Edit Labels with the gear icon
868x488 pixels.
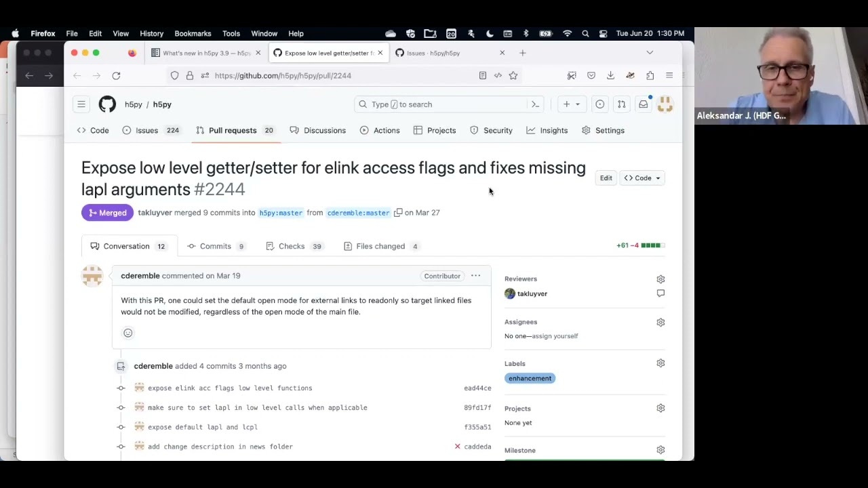[x=660, y=363]
